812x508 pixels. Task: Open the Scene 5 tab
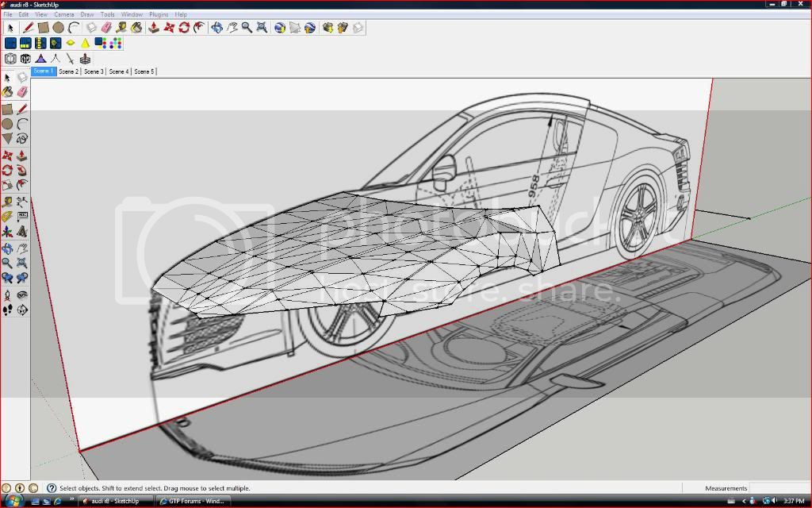click(144, 71)
